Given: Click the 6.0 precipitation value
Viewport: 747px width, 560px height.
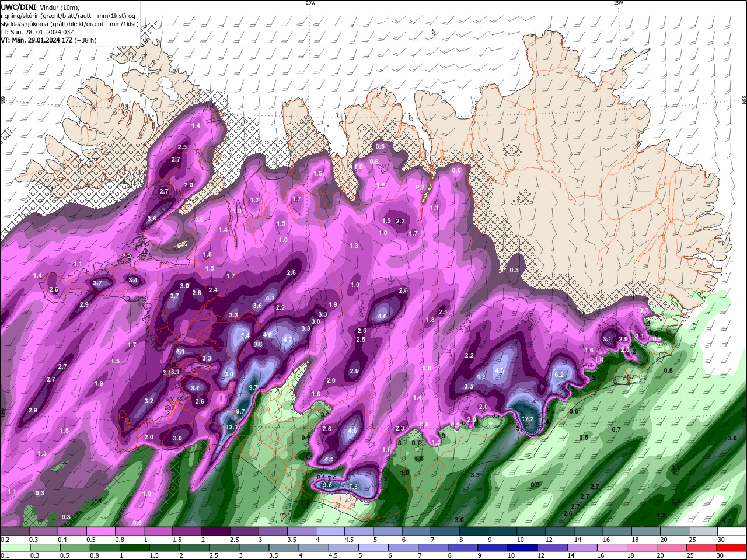Looking at the screenshot, I should tap(229, 374).
